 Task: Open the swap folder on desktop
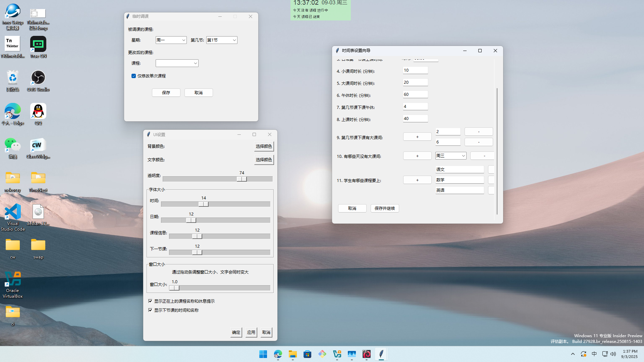tap(38, 248)
